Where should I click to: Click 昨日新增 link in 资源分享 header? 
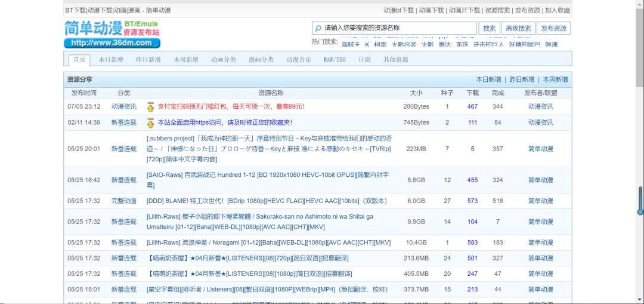(x=522, y=79)
